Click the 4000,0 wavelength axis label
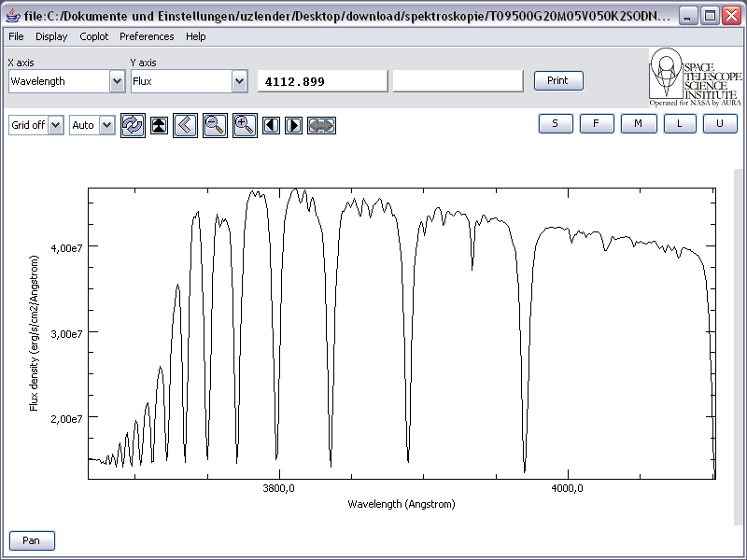Viewport: 747px width, 560px height. point(567,488)
